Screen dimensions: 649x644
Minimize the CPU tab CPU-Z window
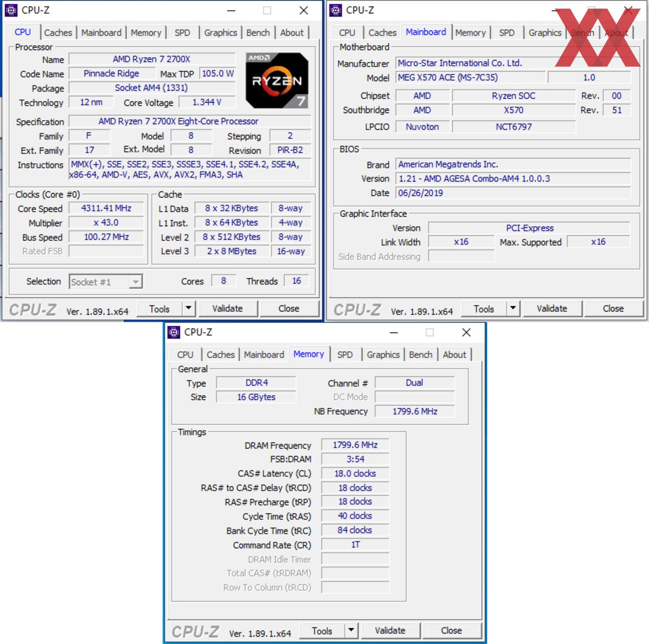(231, 10)
